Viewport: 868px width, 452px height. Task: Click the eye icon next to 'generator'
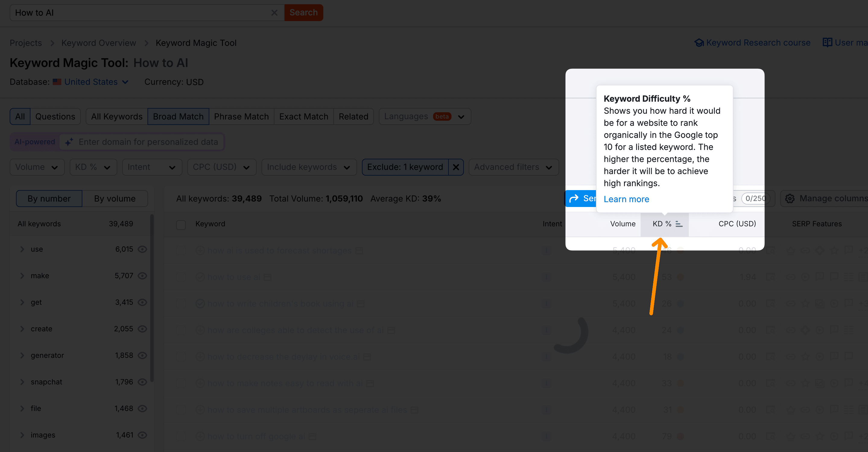tap(142, 355)
